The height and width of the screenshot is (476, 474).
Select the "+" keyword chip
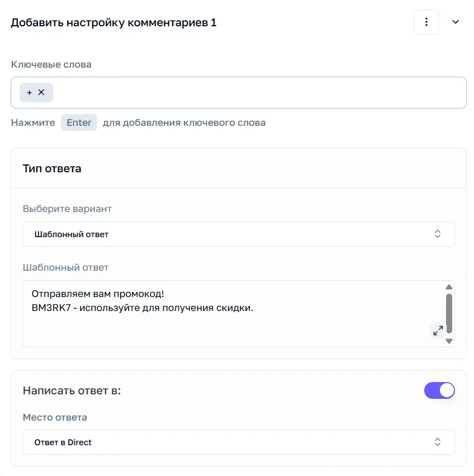(30, 93)
